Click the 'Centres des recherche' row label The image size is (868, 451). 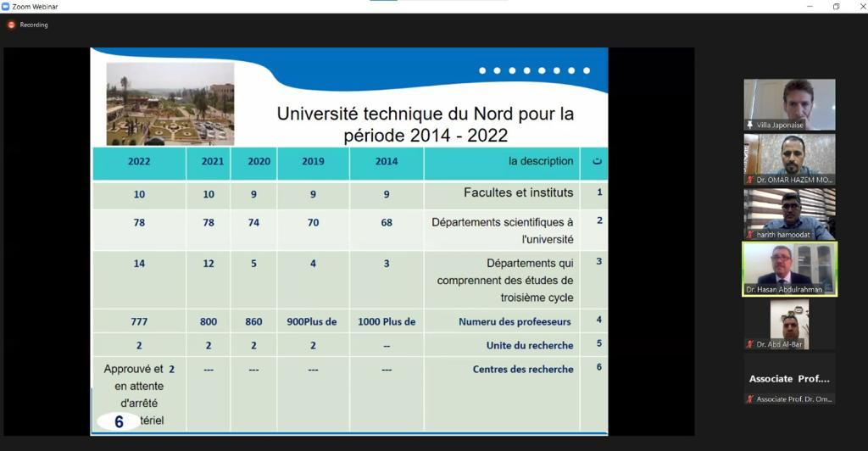[x=522, y=369]
